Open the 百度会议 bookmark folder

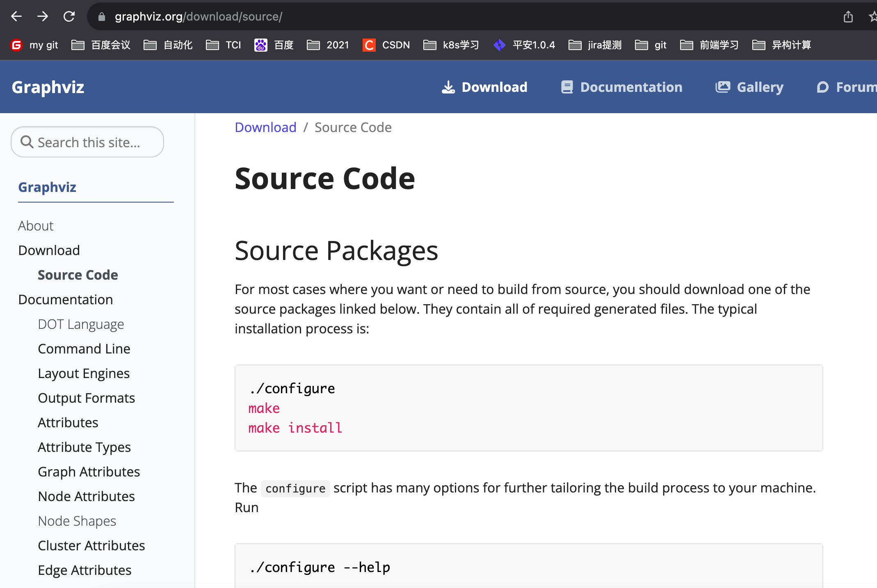click(101, 45)
